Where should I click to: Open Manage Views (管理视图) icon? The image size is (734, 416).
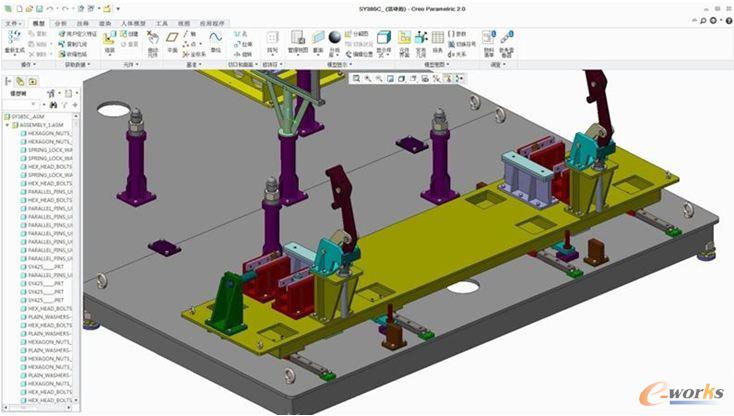coord(298,39)
